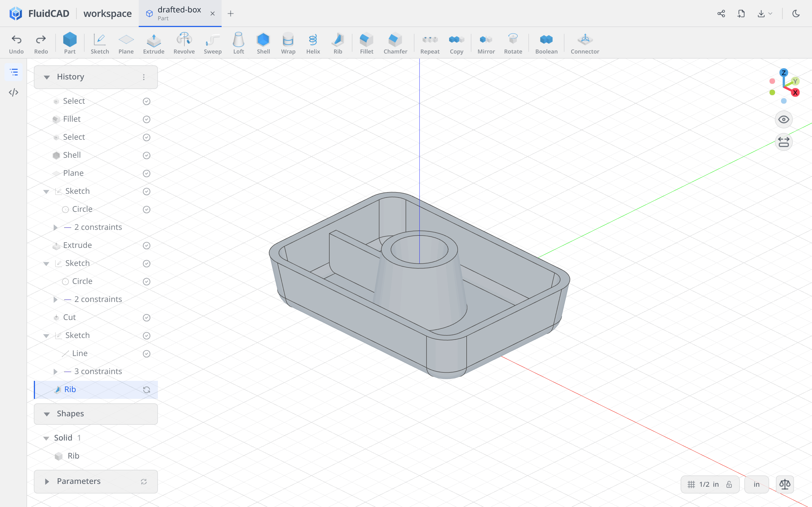The image size is (812, 507).
Task: Open the mass properties scale icon
Action: point(784,484)
